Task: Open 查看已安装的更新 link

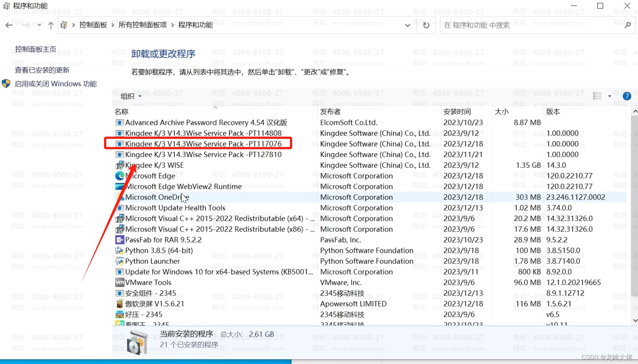Action: coord(42,70)
